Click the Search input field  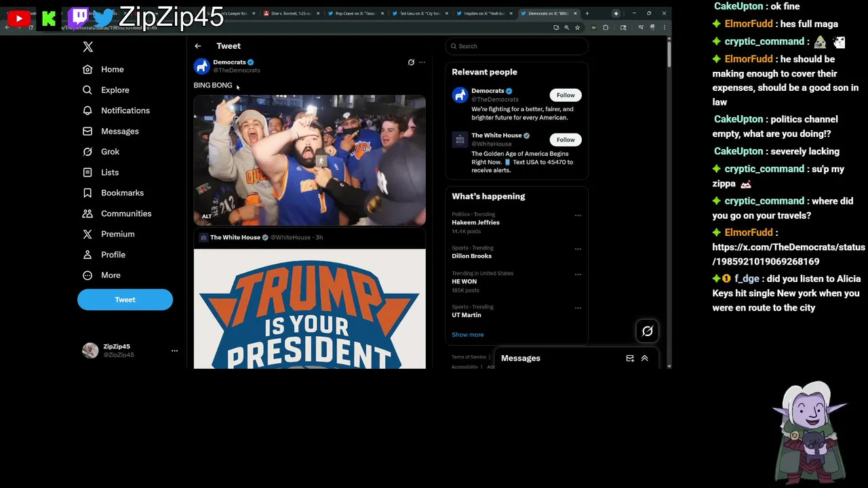coord(517,46)
